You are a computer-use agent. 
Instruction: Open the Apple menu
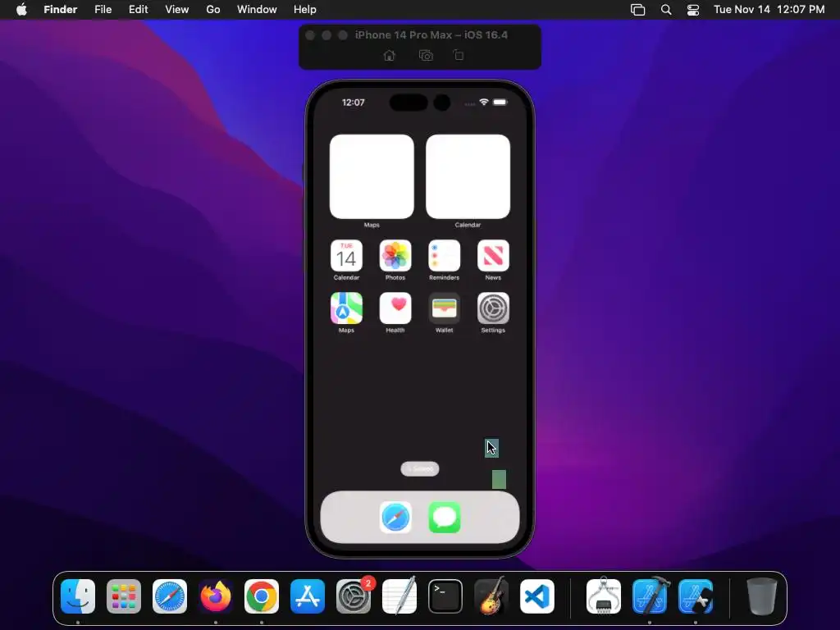[21, 9]
